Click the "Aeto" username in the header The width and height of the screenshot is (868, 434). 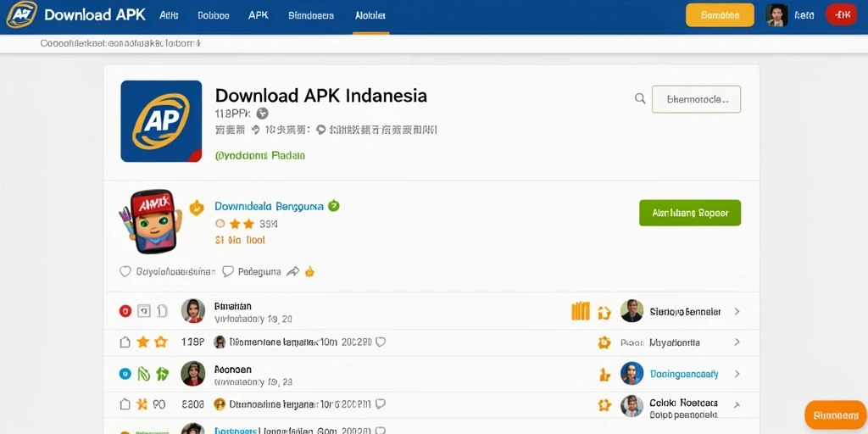[804, 15]
